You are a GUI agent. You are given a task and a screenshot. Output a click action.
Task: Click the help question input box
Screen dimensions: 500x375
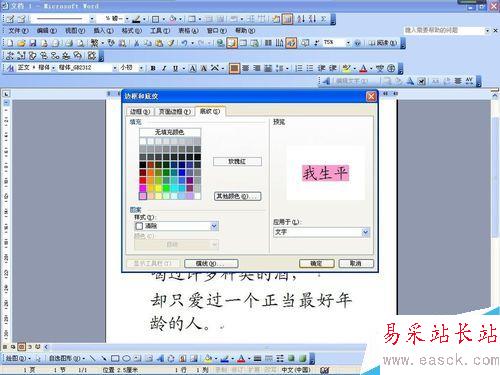pyautogui.click(x=444, y=30)
